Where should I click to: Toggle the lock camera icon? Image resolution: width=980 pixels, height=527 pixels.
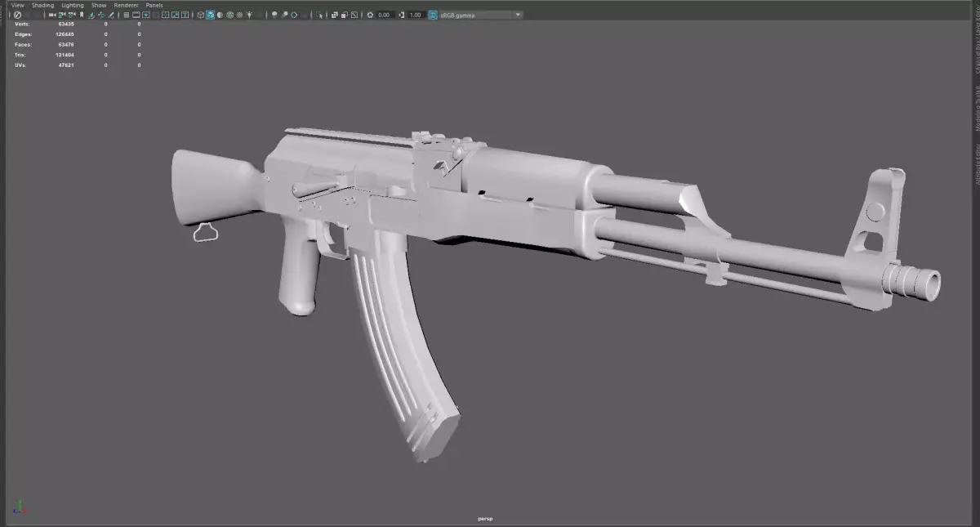[62, 15]
